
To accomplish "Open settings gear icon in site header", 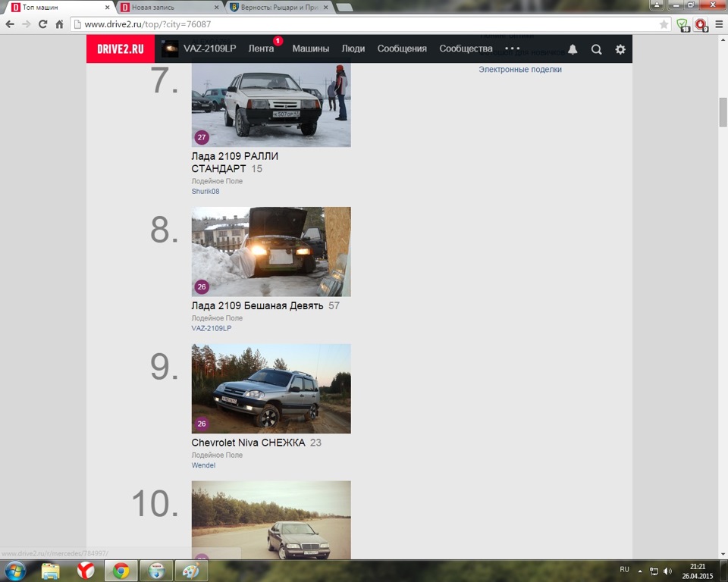I will coord(620,49).
